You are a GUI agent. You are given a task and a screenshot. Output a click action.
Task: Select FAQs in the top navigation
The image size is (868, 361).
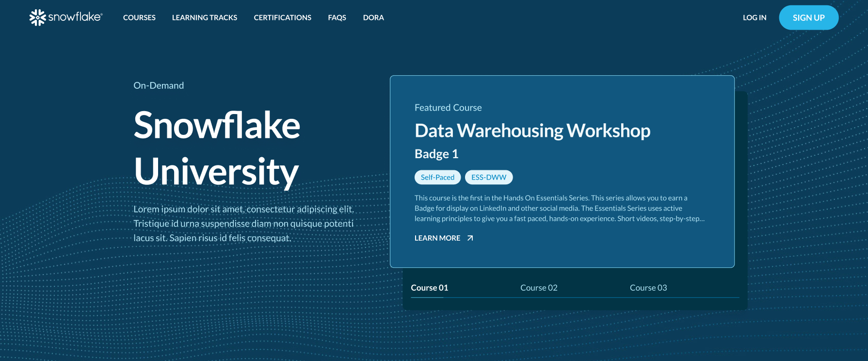(x=337, y=17)
